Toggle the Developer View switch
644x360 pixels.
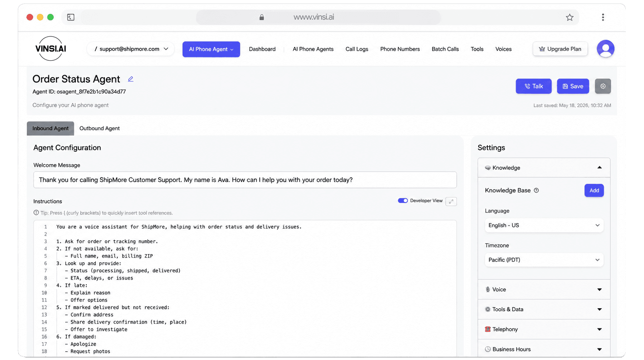(402, 201)
